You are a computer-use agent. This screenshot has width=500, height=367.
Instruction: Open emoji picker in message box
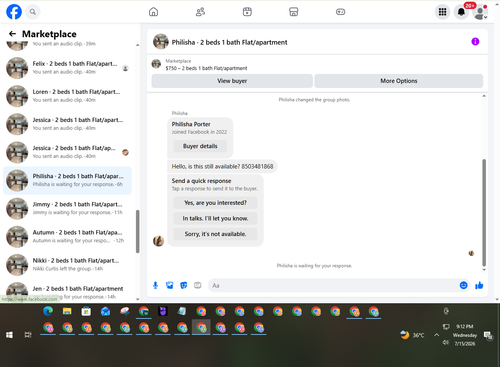[x=463, y=285]
